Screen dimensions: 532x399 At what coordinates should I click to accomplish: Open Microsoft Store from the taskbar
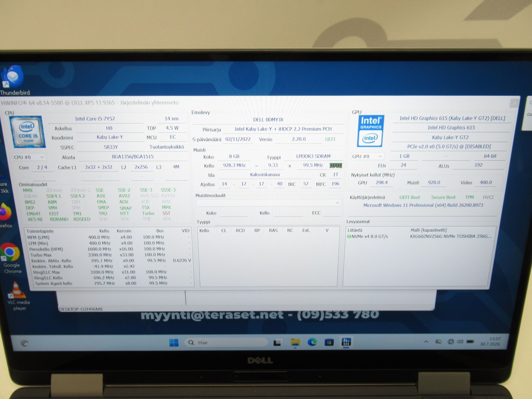click(329, 342)
